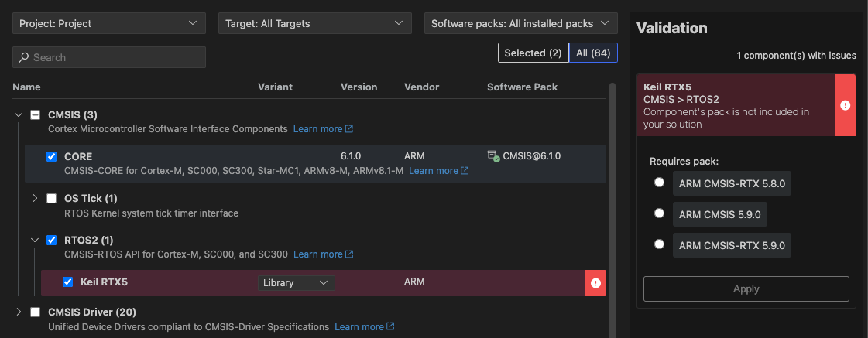Click the Validation panel heading
The height and width of the screenshot is (338, 868).
[x=672, y=28]
